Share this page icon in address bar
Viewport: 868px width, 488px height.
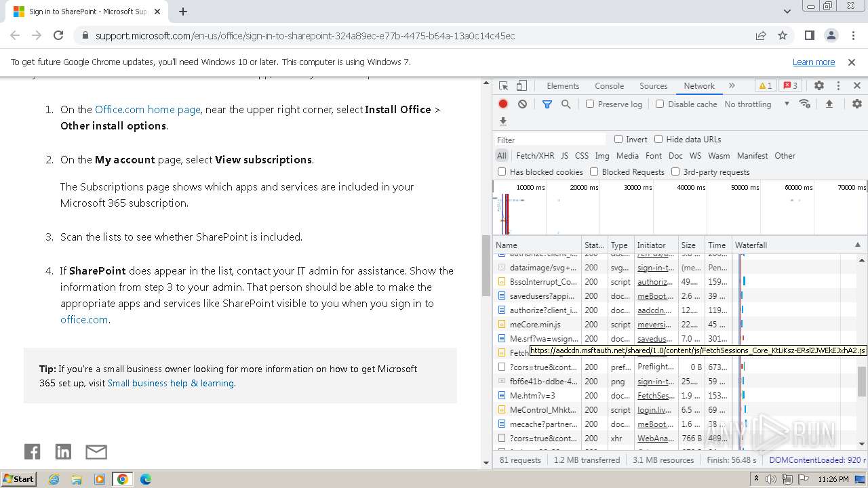coord(761,35)
